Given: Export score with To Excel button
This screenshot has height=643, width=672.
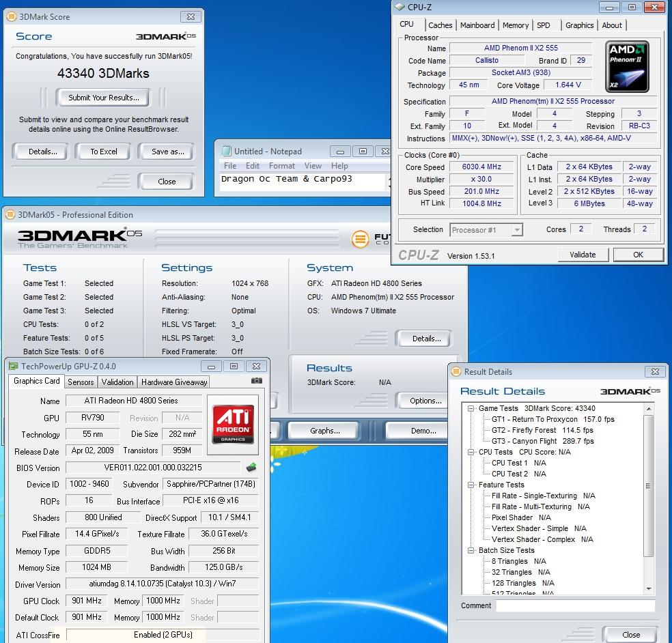Looking at the screenshot, I should pos(104,152).
